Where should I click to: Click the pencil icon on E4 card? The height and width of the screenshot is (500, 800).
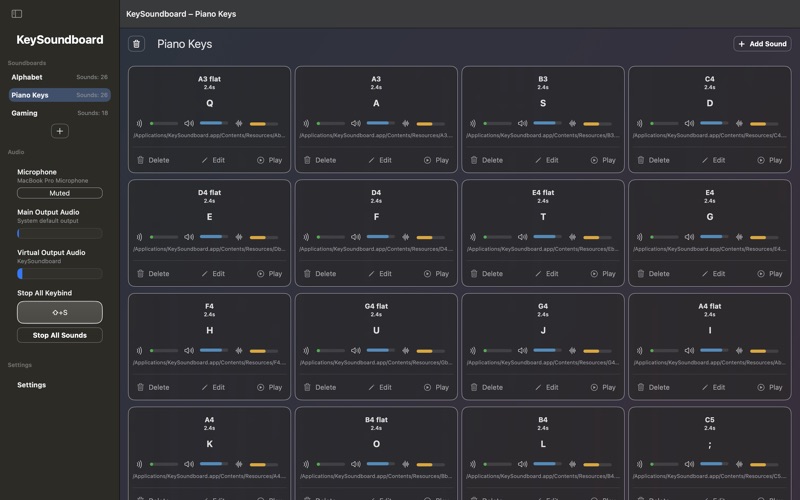click(x=705, y=274)
